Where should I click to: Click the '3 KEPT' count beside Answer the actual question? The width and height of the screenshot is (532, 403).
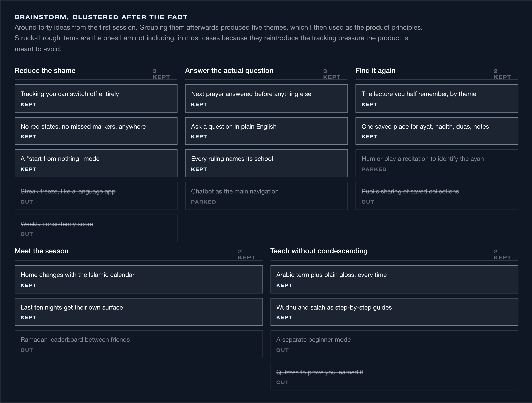[x=332, y=74]
